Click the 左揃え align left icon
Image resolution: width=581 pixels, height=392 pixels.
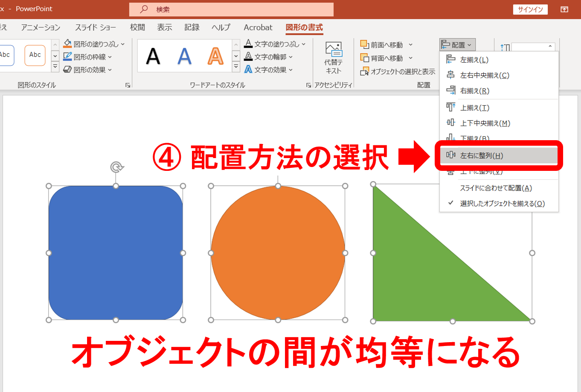[450, 59]
